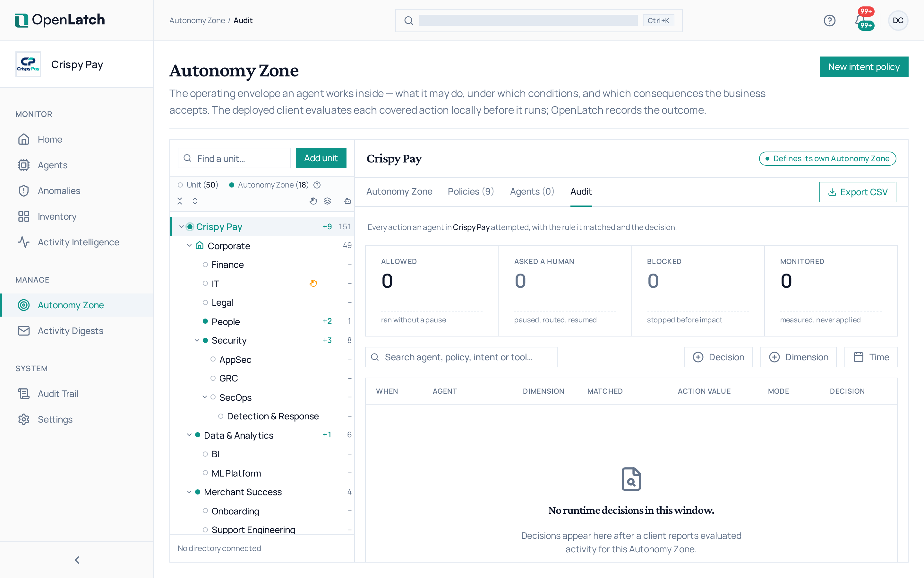The width and height of the screenshot is (924, 578).
Task: Click the Find a unit search field
Action: [234, 158]
